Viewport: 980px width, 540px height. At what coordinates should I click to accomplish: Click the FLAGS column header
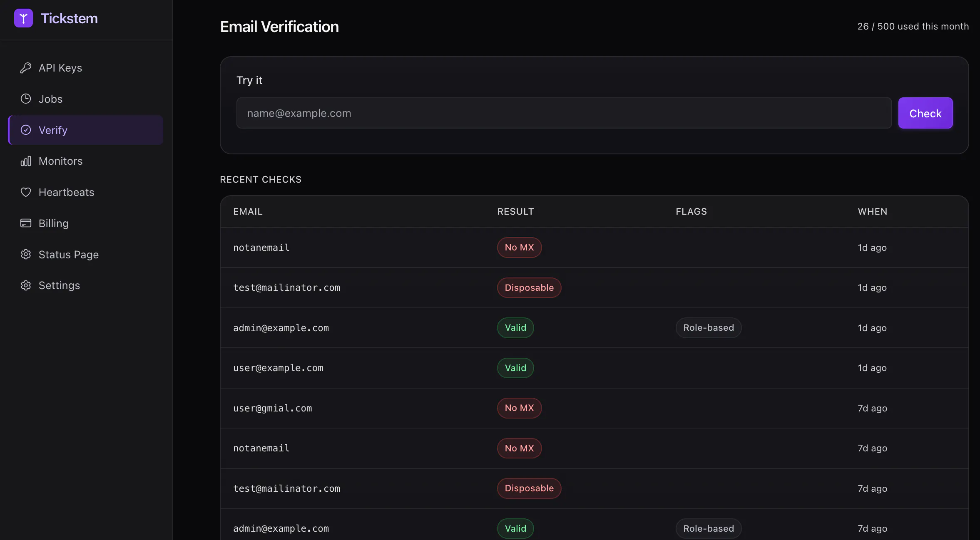(x=691, y=211)
